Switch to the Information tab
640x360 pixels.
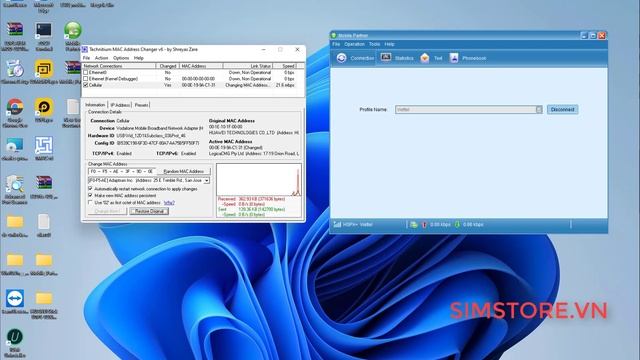[x=95, y=105]
